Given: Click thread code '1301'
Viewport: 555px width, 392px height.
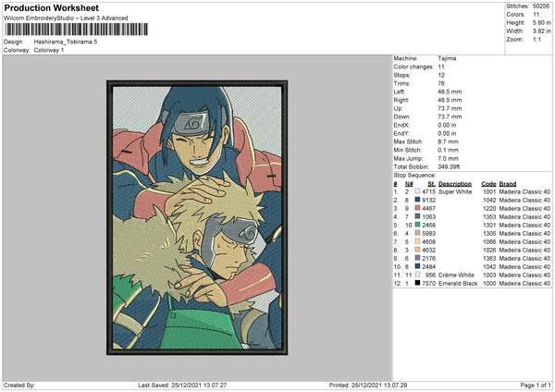Looking at the screenshot, I should [x=489, y=225].
